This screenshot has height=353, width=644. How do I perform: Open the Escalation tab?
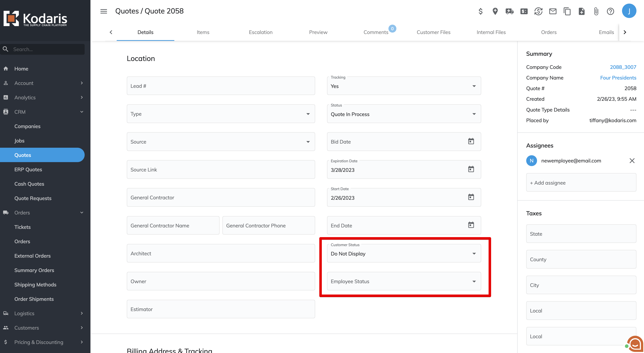click(x=261, y=32)
